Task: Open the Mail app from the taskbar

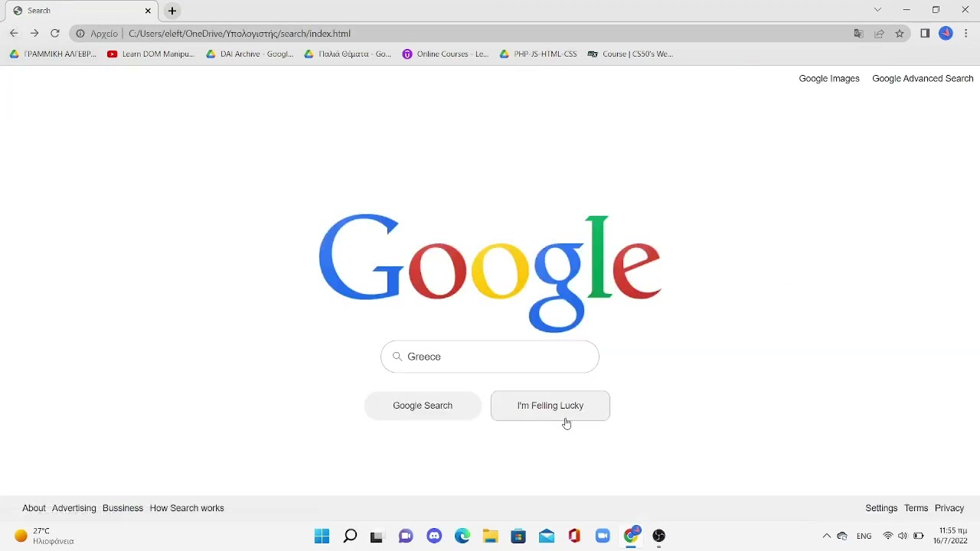Action: click(x=547, y=536)
